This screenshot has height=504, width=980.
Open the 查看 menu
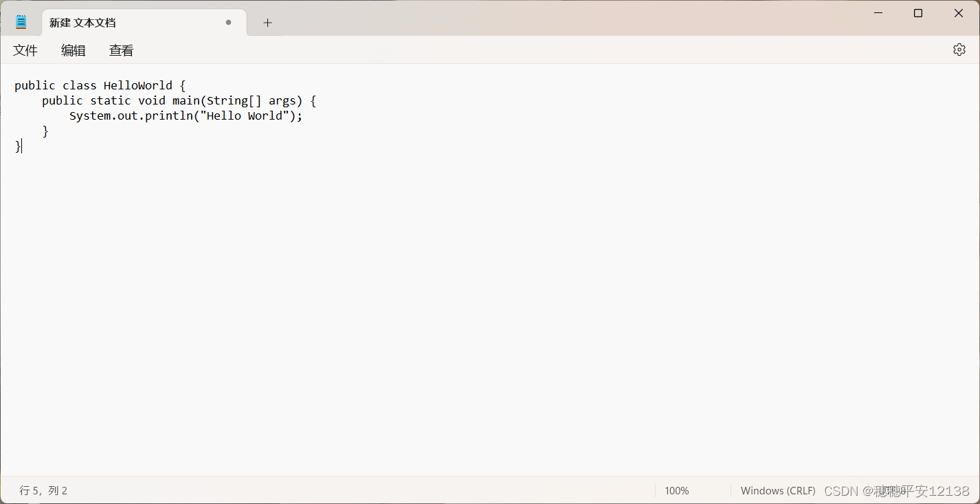(x=122, y=50)
